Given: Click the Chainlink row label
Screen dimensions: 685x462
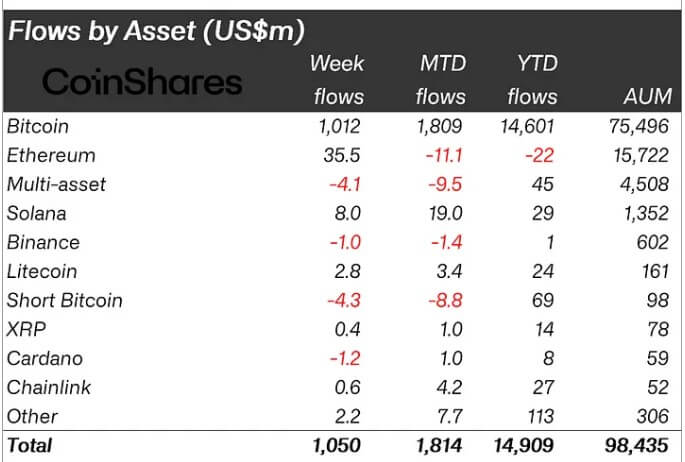Looking at the screenshot, I should pyautogui.click(x=49, y=387).
